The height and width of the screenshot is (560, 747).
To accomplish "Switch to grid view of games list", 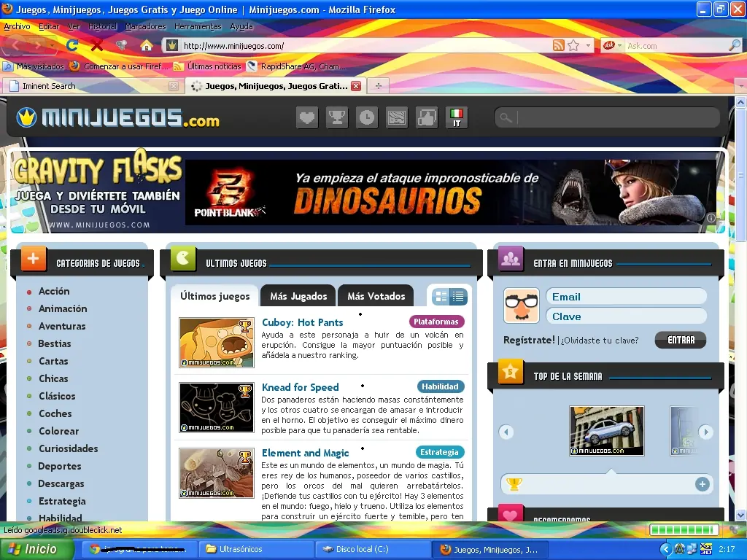I will coord(441,297).
